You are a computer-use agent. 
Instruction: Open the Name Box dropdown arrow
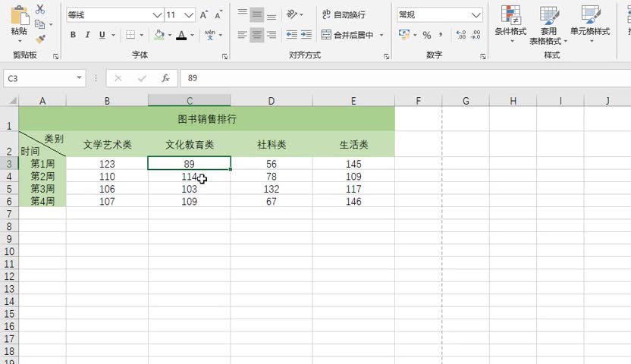click(x=80, y=78)
